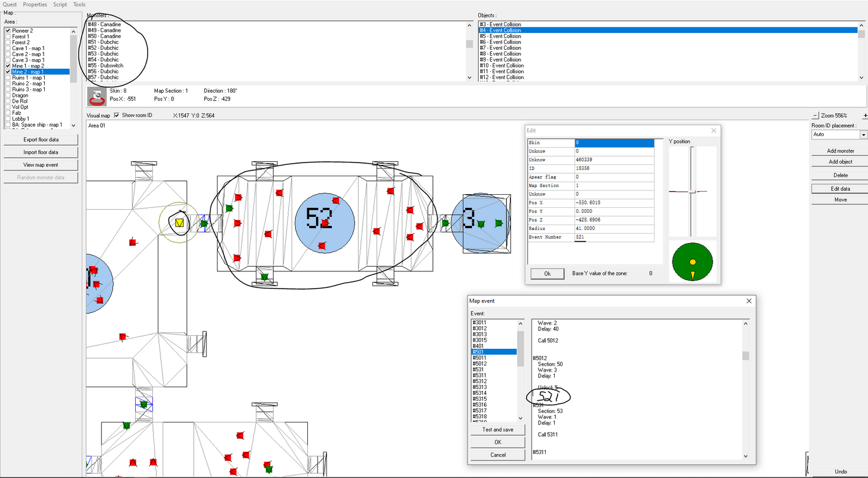868x478 pixels.
Task: Click the zoom in plus button
Action: tap(865, 115)
